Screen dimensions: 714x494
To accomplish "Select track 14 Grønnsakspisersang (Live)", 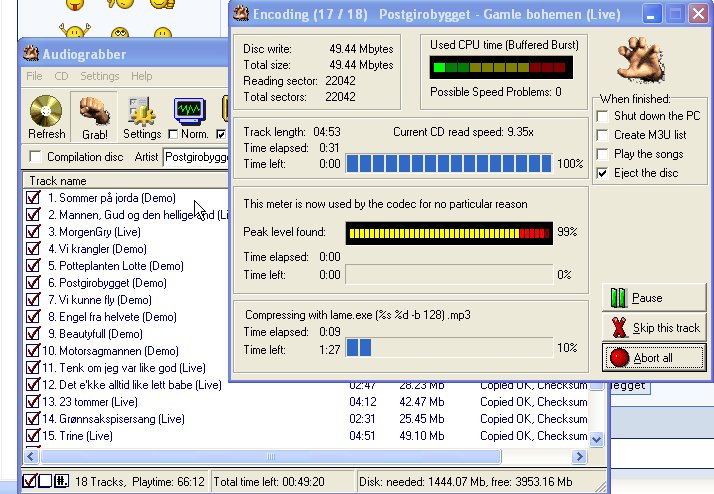I will pyautogui.click(x=113, y=419).
